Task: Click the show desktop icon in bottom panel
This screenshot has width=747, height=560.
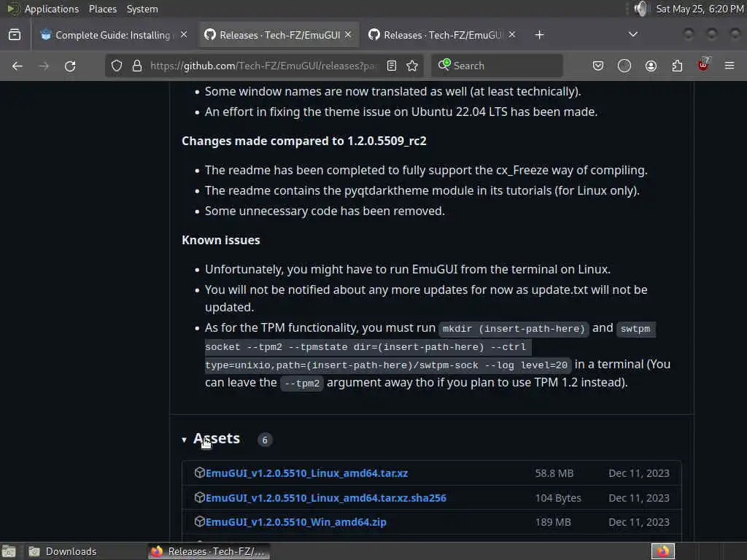Action: tap(9, 551)
